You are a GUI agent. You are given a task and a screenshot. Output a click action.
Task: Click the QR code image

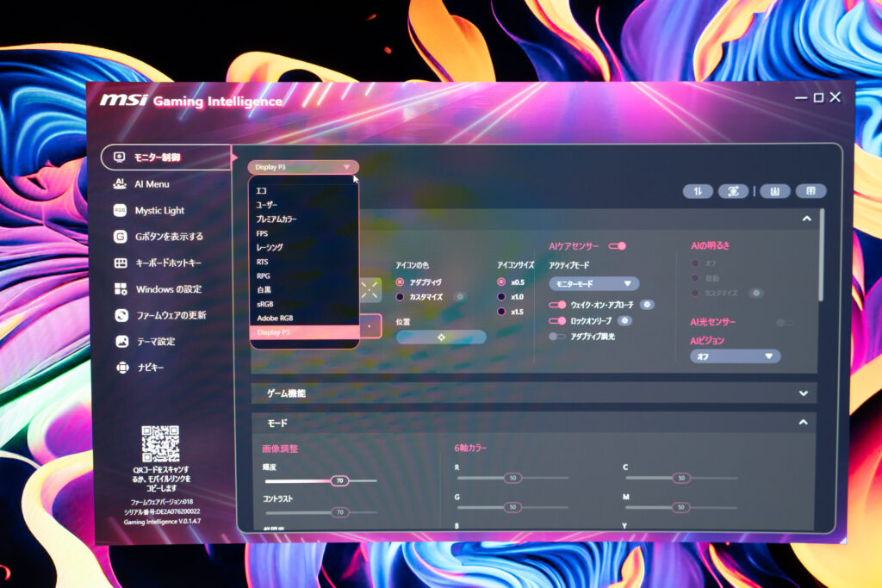point(160,443)
